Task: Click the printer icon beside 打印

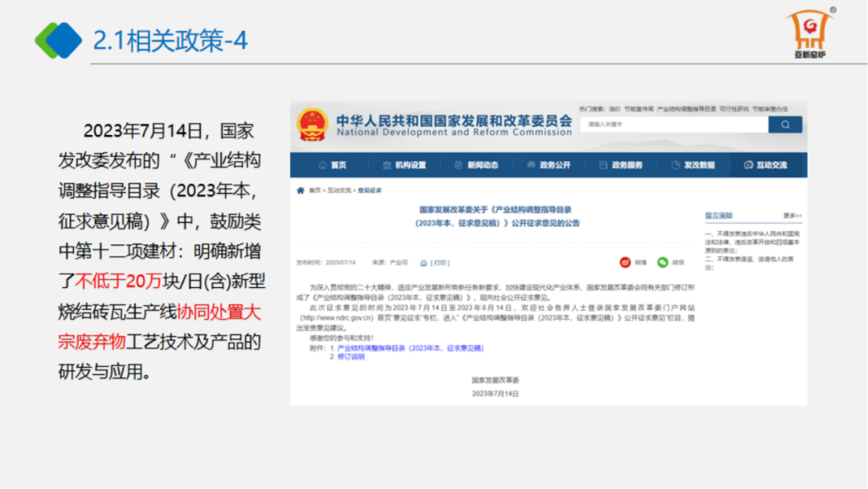Action: click(423, 262)
